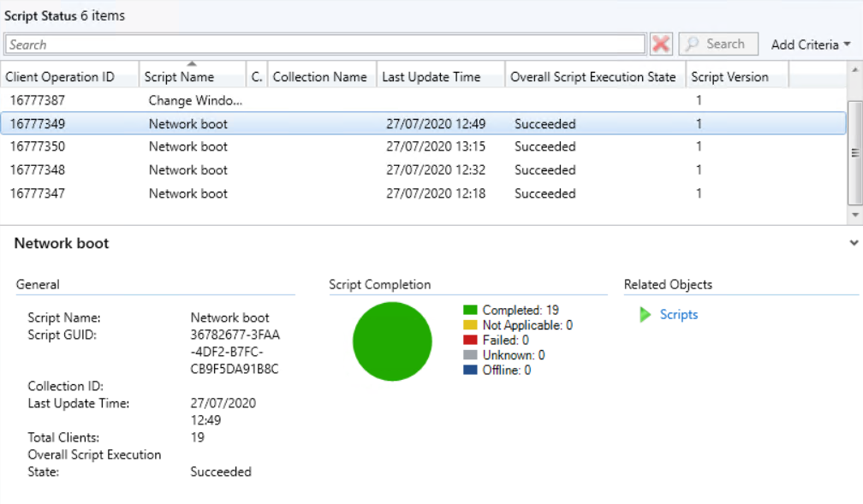Click the red X clear search icon
Viewport: 863px width, 504px height.
pyautogui.click(x=660, y=44)
